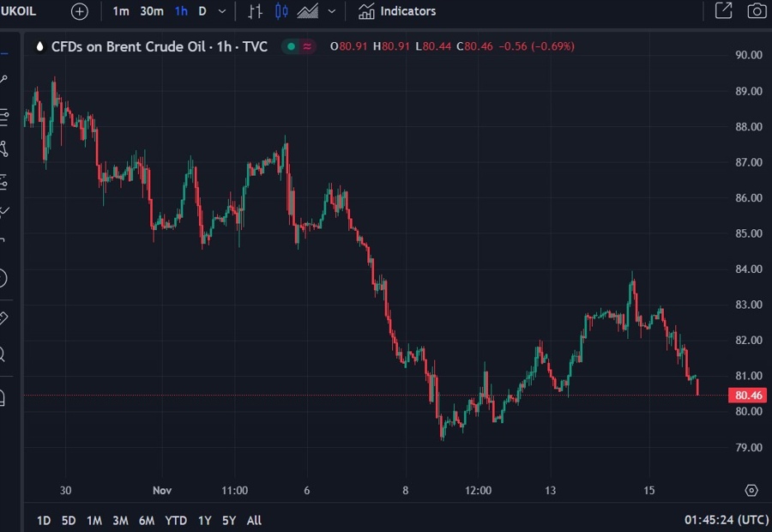Take a chart snapshot with camera icon
772x532 pixels.
757,11
